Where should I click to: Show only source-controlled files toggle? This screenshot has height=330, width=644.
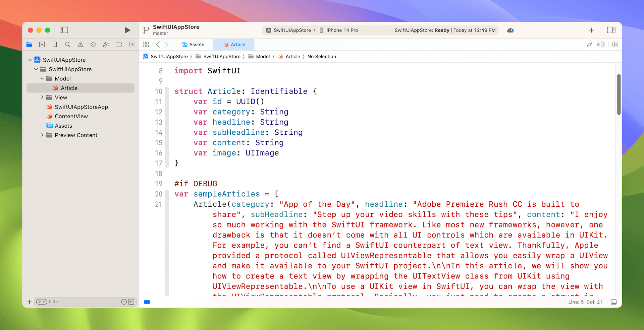[x=131, y=302]
